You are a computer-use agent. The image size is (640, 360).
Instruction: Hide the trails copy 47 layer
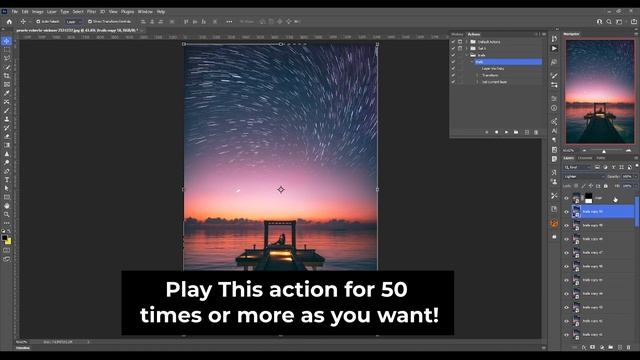click(x=566, y=253)
